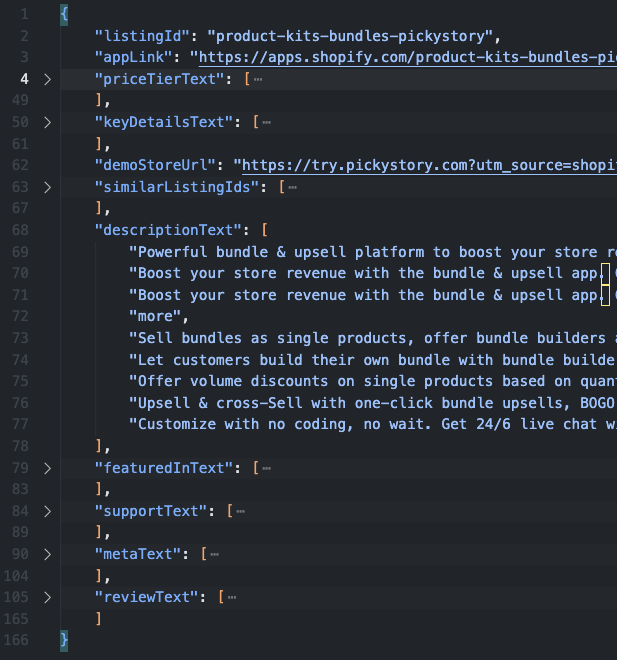The height and width of the screenshot is (660, 617).
Task: Click the closing brace on line 166
Action: 64,640
